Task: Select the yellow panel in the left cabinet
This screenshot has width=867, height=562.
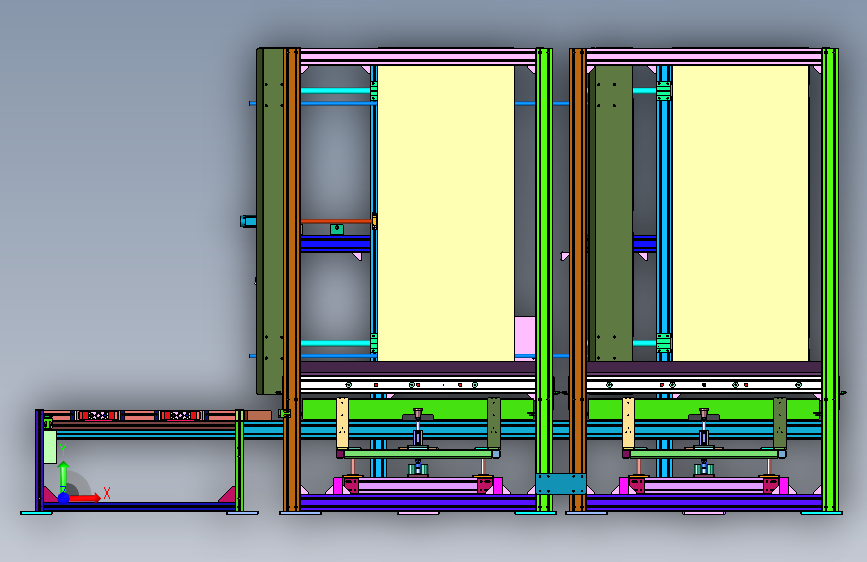Action: click(446, 214)
